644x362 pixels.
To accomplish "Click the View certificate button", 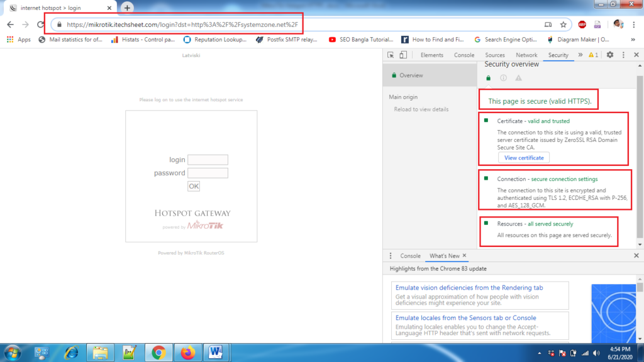I will pyautogui.click(x=524, y=157).
